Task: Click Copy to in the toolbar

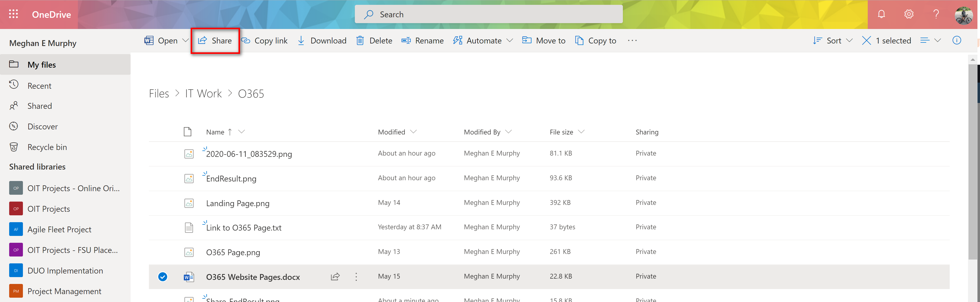Action: point(595,41)
